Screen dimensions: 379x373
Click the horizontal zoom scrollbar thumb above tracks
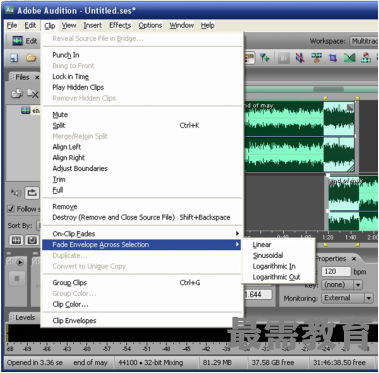pos(328,89)
